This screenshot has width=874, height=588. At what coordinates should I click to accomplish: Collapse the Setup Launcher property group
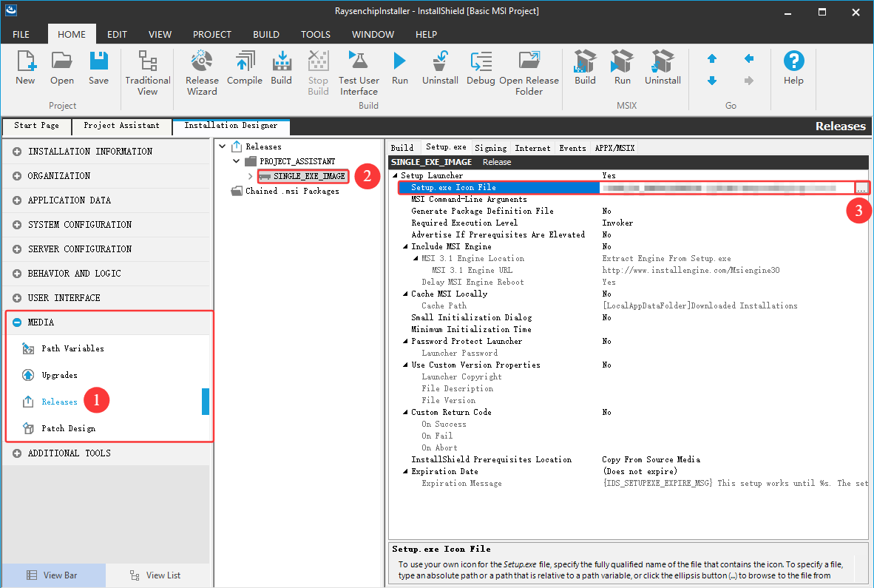[x=395, y=175]
